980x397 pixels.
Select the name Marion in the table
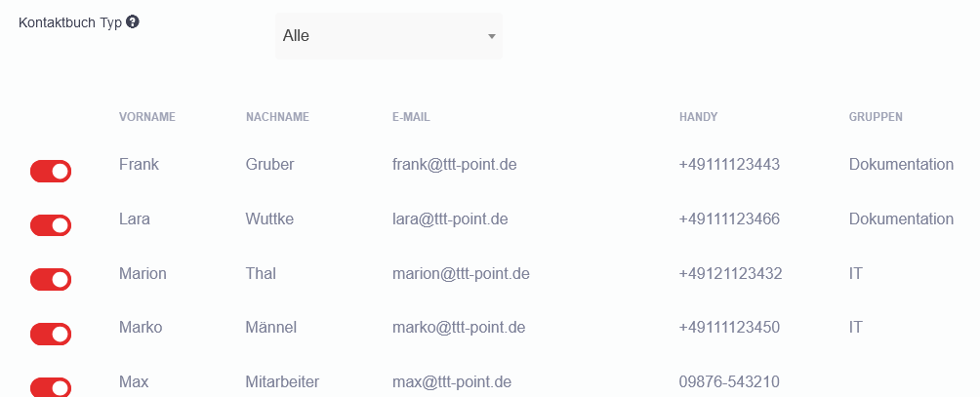point(143,274)
